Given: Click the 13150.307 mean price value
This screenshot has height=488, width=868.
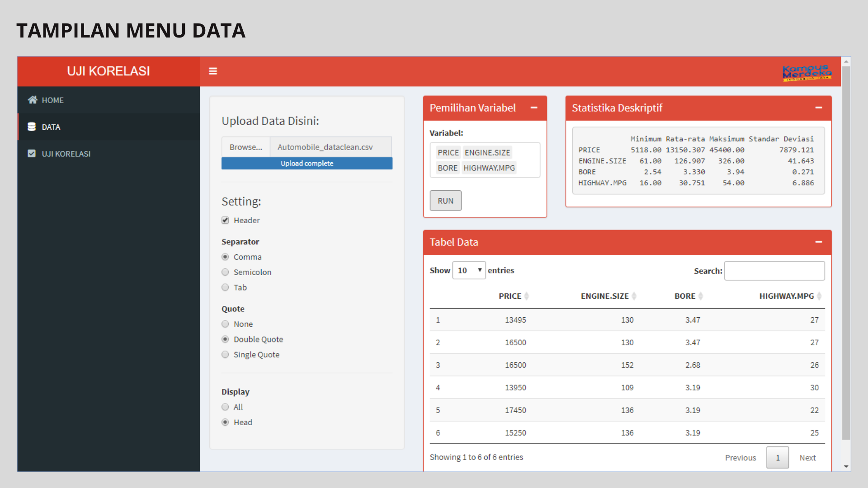Looking at the screenshot, I should point(685,150).
